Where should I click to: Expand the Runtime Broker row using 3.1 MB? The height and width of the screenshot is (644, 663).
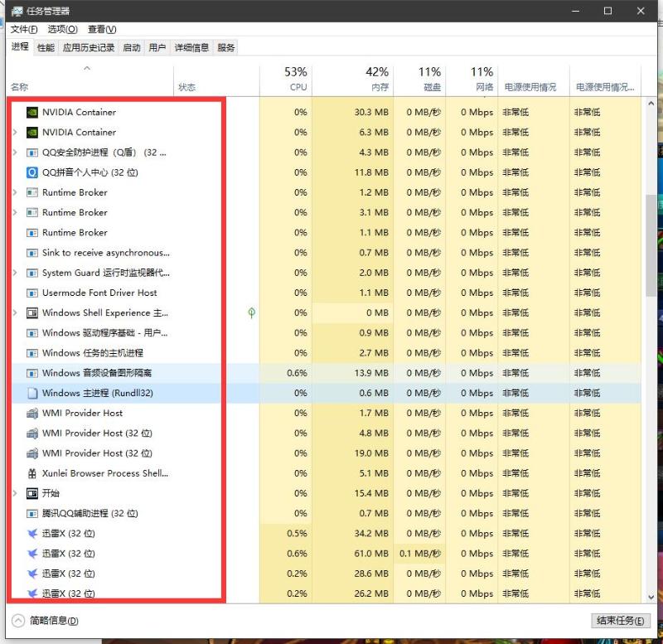coord(15,212)
